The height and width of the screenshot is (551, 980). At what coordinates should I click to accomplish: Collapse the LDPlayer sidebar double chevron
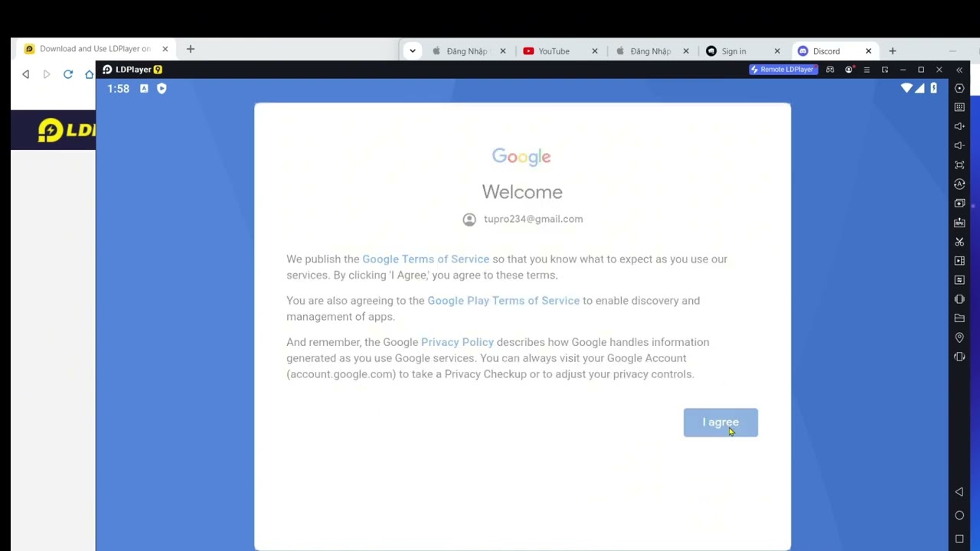coord(959,70)
